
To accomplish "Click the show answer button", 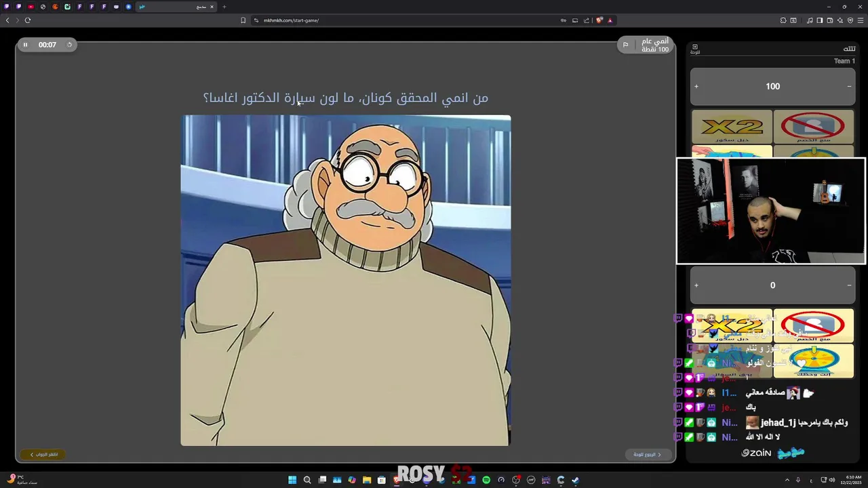I will [x=43, y=454].
